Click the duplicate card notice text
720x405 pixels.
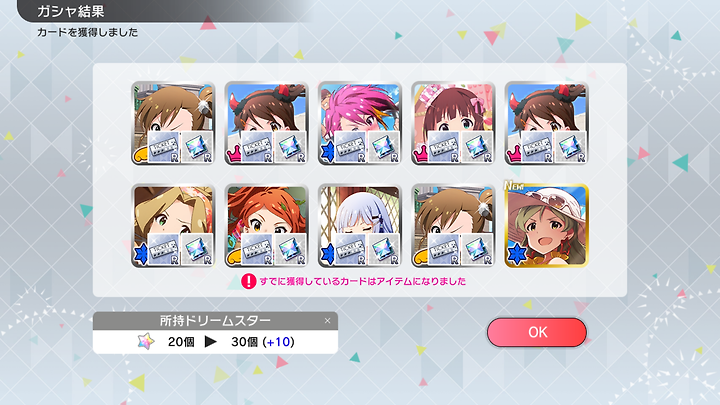tap(363, 281)
